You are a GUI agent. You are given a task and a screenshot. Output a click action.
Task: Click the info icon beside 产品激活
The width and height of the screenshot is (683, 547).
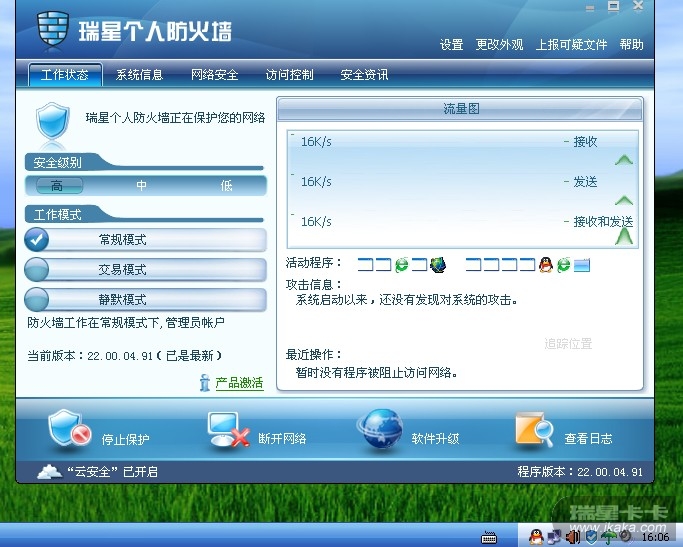point(204,383)
